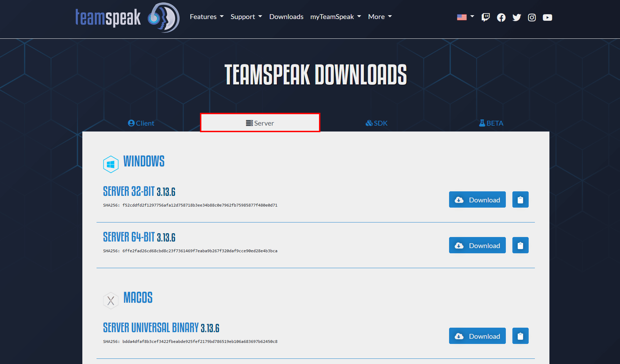The width and height of the screenshot is (620, 364).
Task: Switch to the BETA tab
Action: [x=491, y=123]
